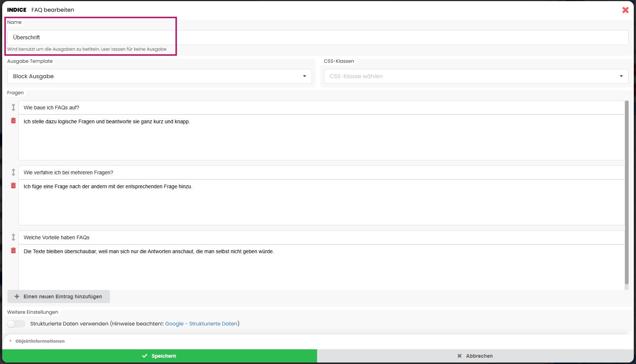The width and height of the screenshot is (636, 364).
Task: Open the Ausgabe Template dropdown
Action: (x=159, y=76)
